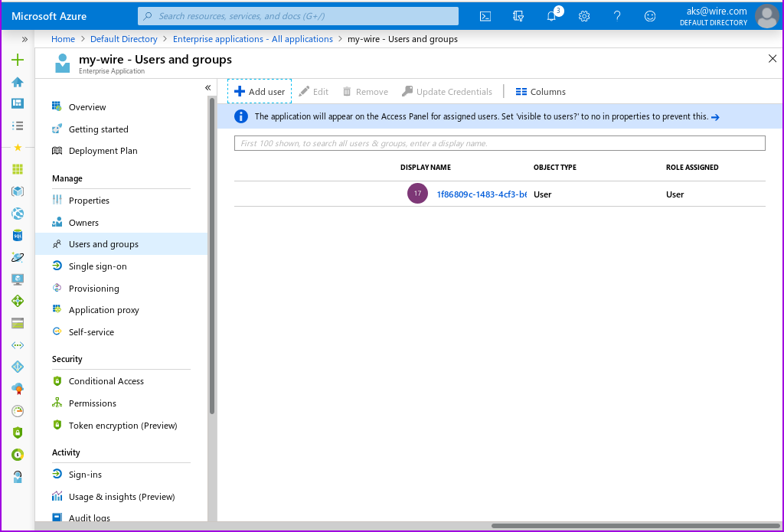Screen dimensions: 784x532
Task: Click the Edit toolbar button
Action: pos(313,92)
